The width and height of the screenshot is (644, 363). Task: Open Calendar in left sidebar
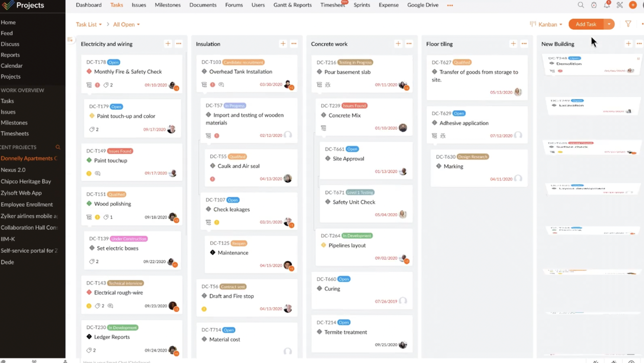point(12,66)
